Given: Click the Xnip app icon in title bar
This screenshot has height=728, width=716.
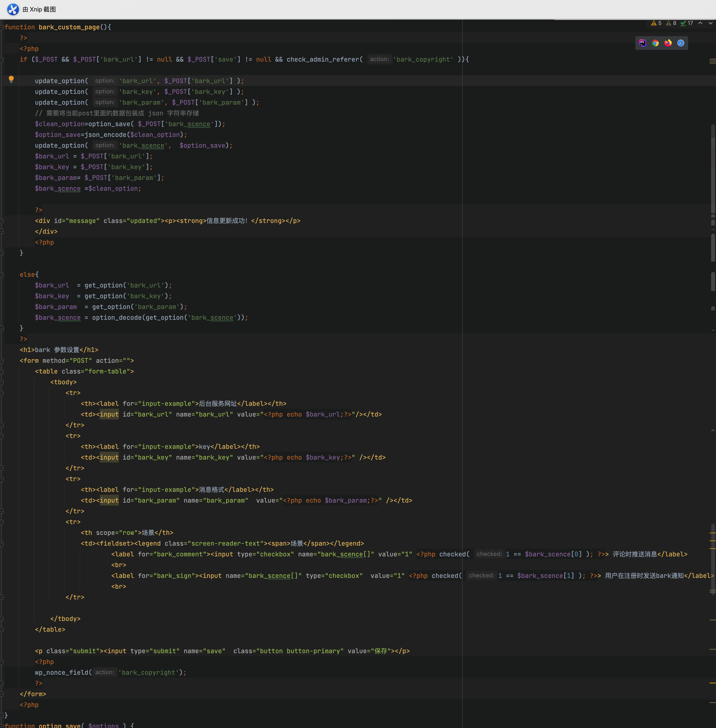Looking at the screenshot, I should point(13,9).
